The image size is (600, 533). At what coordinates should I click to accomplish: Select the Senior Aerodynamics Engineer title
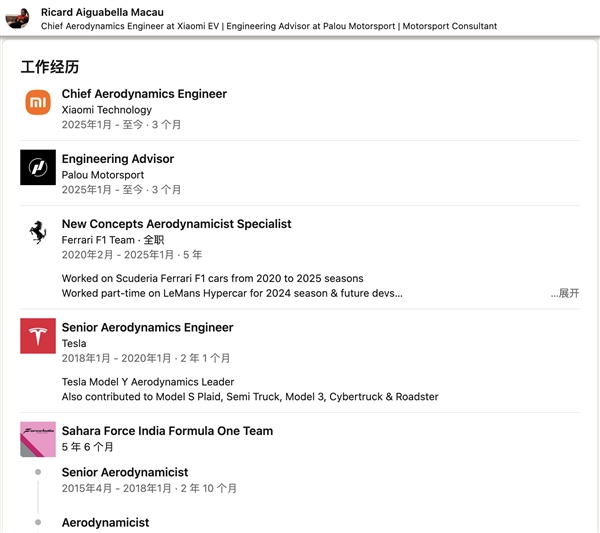147,327
